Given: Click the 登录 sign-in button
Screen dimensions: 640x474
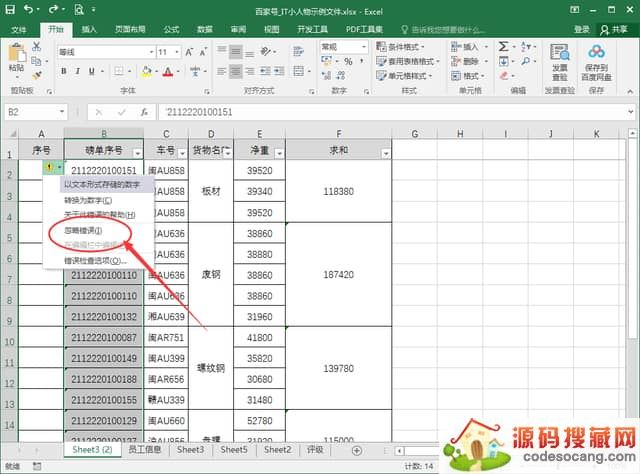Looking at the screenshot, I should coord(581,30).
